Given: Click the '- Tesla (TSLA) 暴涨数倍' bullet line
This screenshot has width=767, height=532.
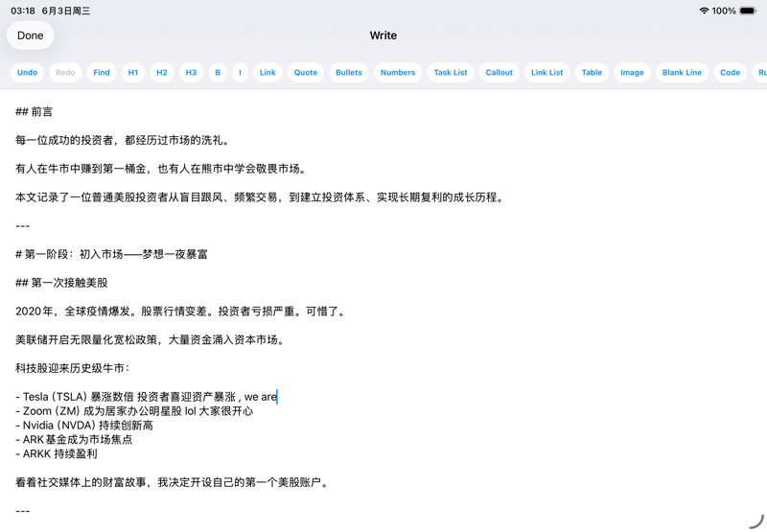Looking at the screenshot, I should 147,397.
